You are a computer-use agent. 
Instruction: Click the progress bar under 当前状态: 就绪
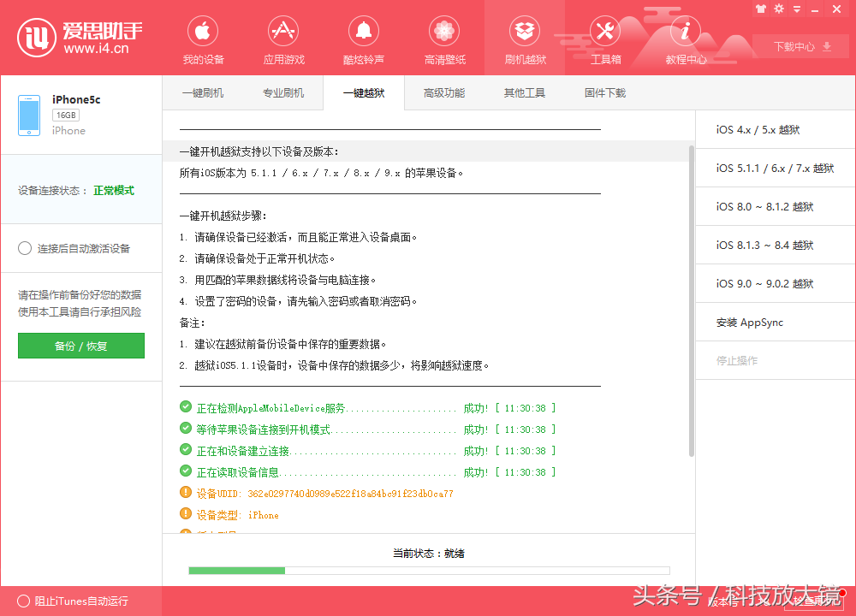click(x=428, y=571)
